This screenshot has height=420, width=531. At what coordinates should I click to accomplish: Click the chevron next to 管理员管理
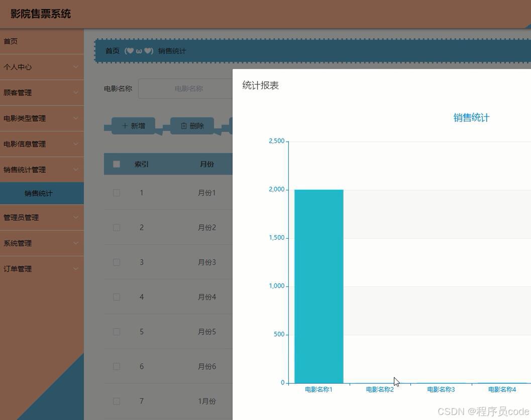(x=76, y=218)
